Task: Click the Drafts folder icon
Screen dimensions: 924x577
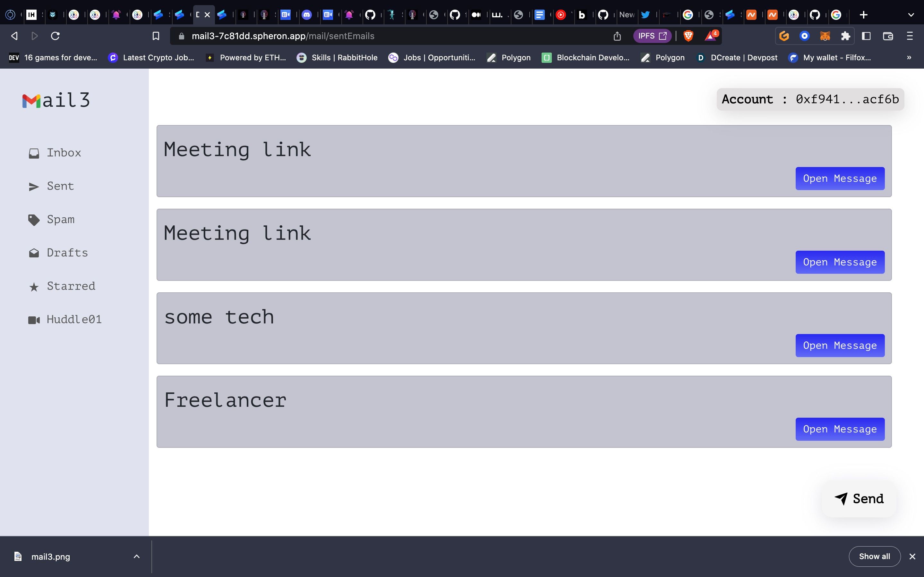Action: click(33, 253)
